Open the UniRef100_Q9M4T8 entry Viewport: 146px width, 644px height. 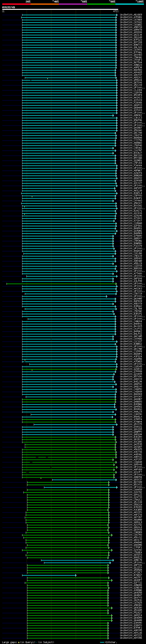click(131, 30)
